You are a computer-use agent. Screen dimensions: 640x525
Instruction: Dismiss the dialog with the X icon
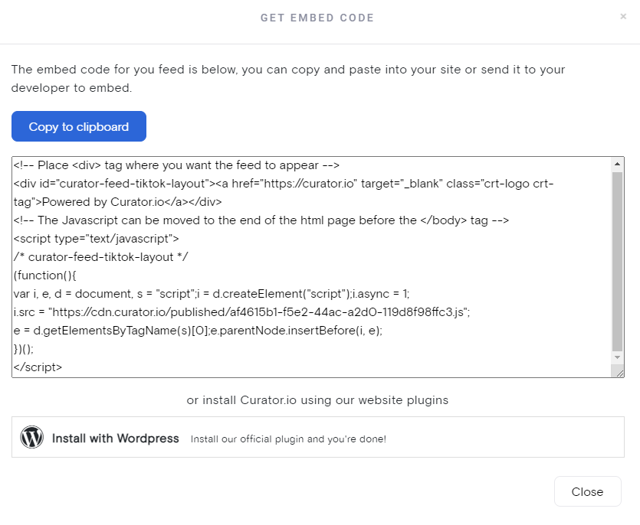[x=623, y=16]
